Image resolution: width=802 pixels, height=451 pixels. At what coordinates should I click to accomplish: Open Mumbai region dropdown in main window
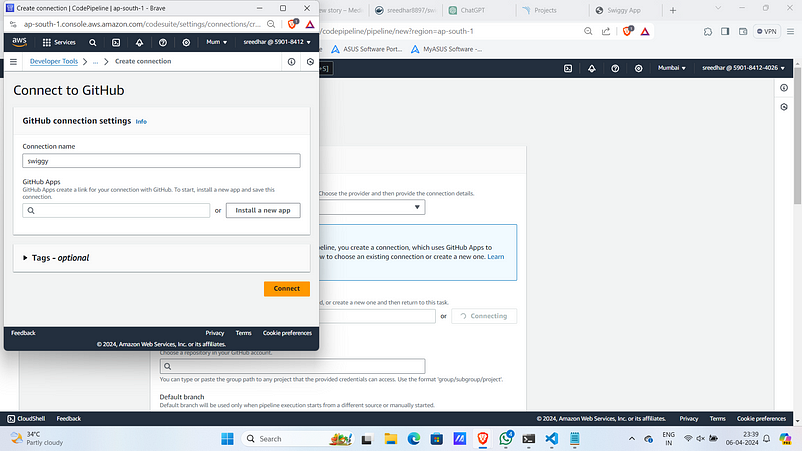(672, 68)
